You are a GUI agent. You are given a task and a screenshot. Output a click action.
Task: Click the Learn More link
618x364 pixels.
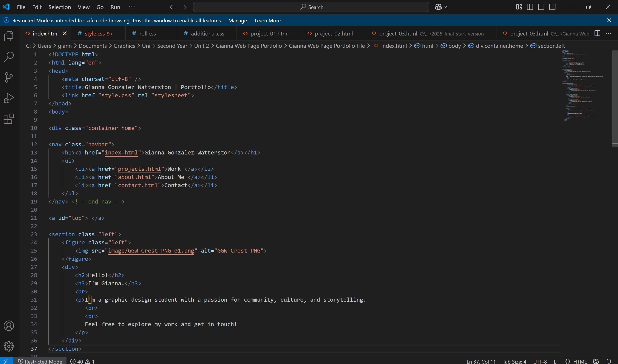pyautogui.click(x=267, y=21)
